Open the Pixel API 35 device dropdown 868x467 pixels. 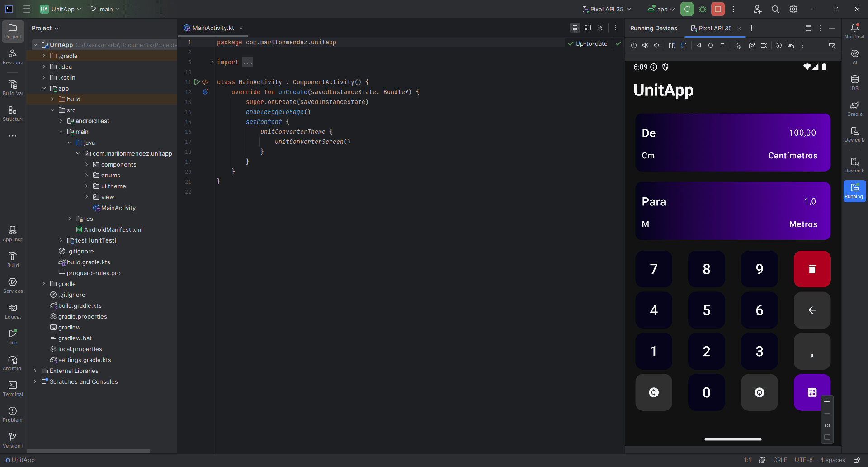pyautogui.click(x=606, y=9)
